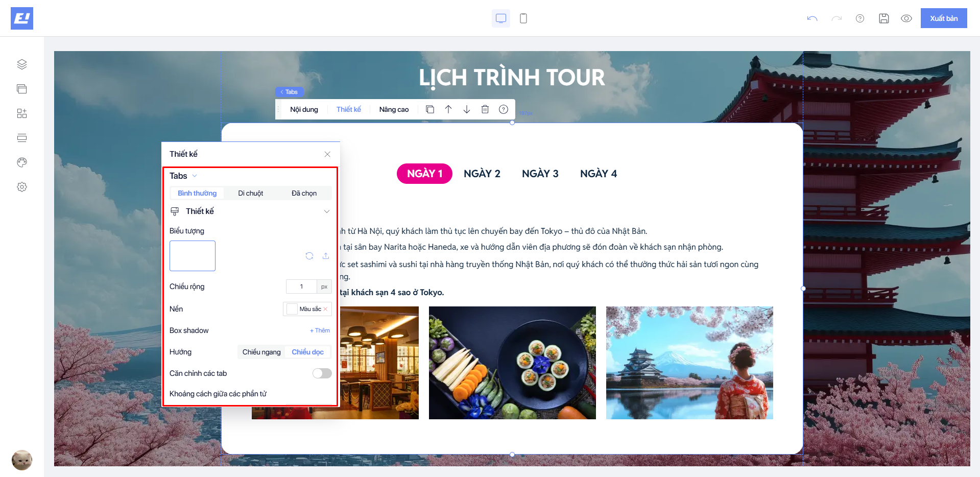The height and width of the screenshot is (477, 980).
Task: Expand the Tabs dropdown in design panel
Action: pyautogui.click(x=195, y=176)
